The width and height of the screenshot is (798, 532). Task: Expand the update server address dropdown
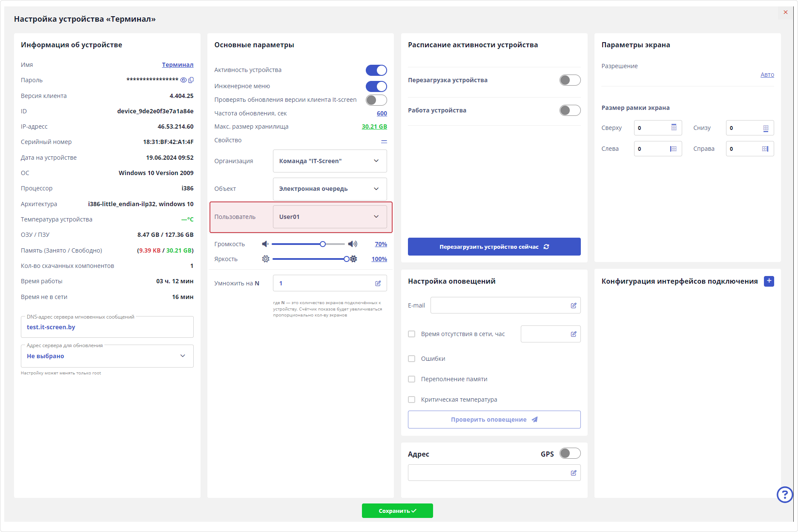[107, 356]
